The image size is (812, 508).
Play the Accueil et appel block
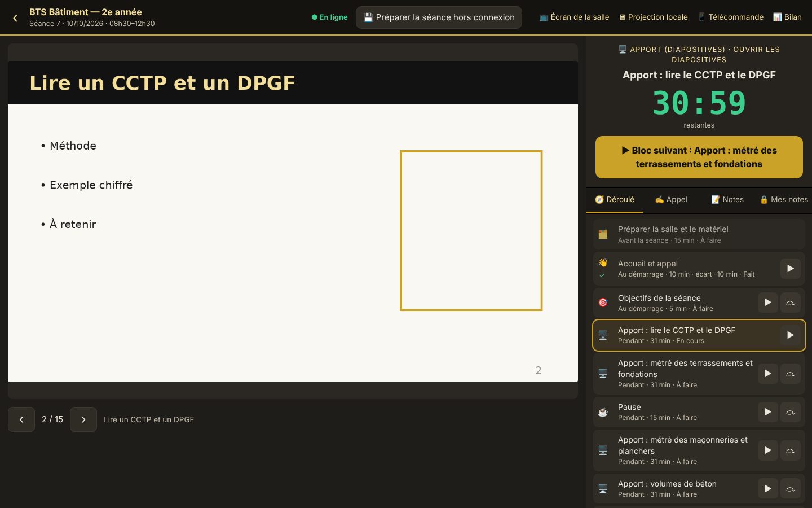(x=791, y=269)
